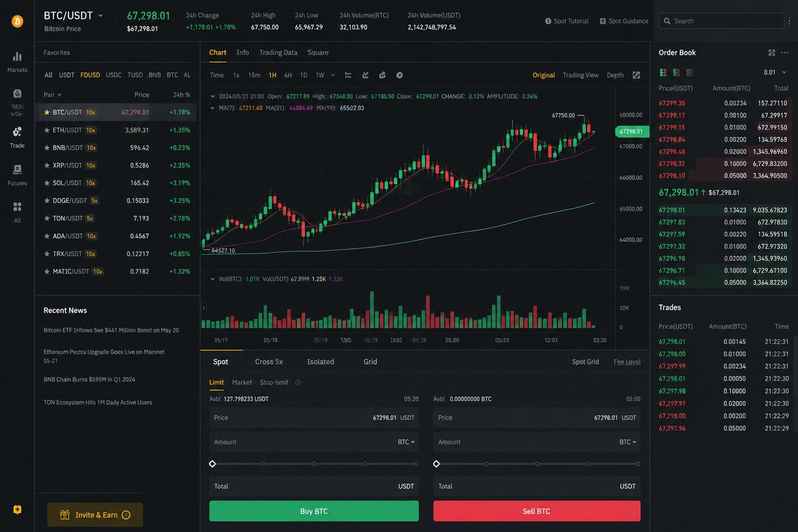The height and width of the screenshot is (532, 798).
Task: Show both buy and sell orders view
Action: pos(663,72)
